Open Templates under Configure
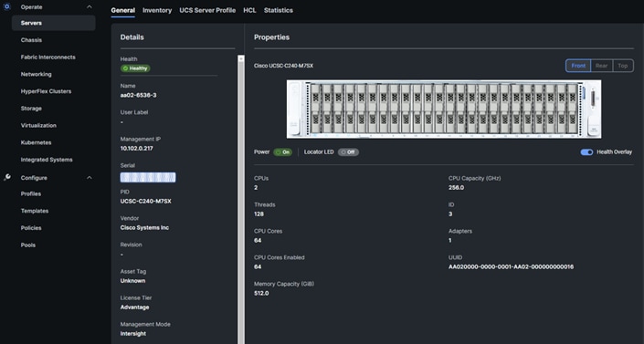This screenshot has height=344, width=644. coord(35,211)
